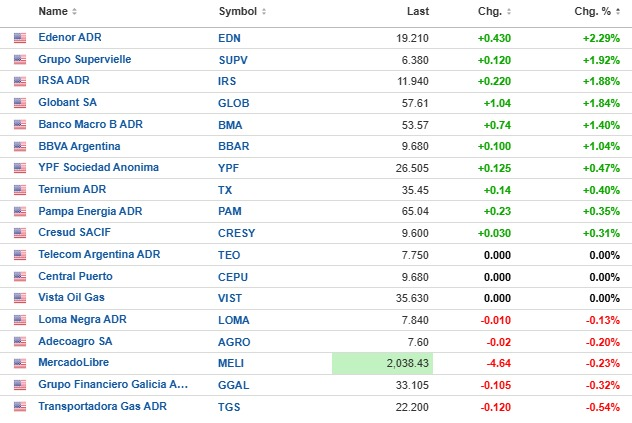
Task: Click the MELI ticker symbol
Action: point(231,363)
